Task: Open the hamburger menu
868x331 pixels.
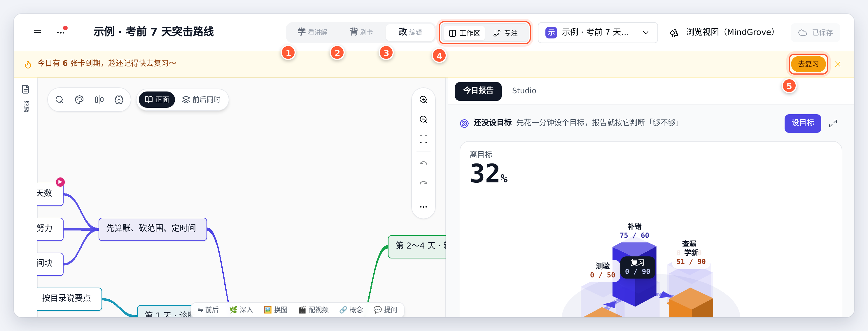Action: (37, 33)
